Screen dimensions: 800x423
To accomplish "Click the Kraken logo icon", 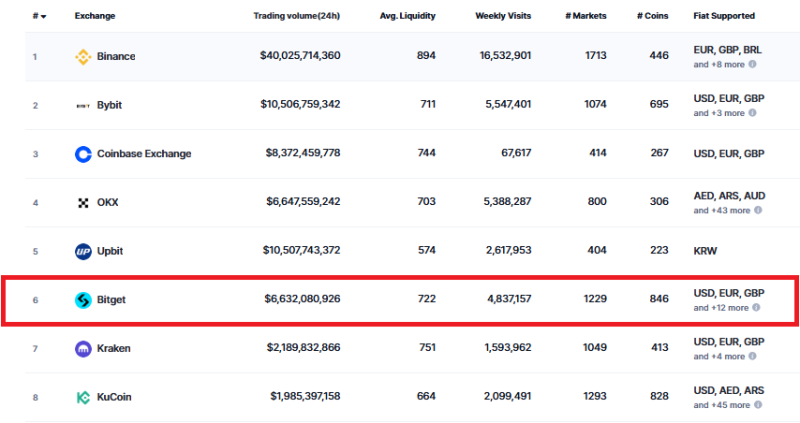I will coord(83,349).
